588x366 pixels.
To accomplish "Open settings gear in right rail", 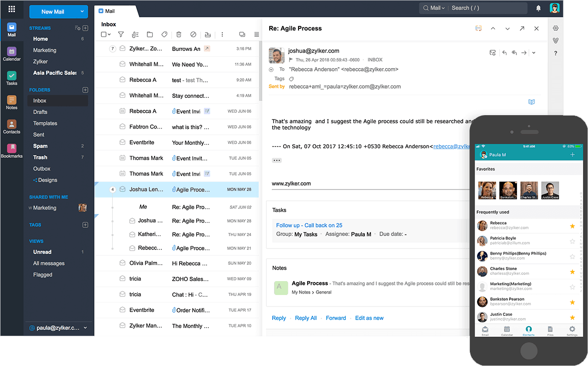I will pyautogui.click(x=555, y=28).
